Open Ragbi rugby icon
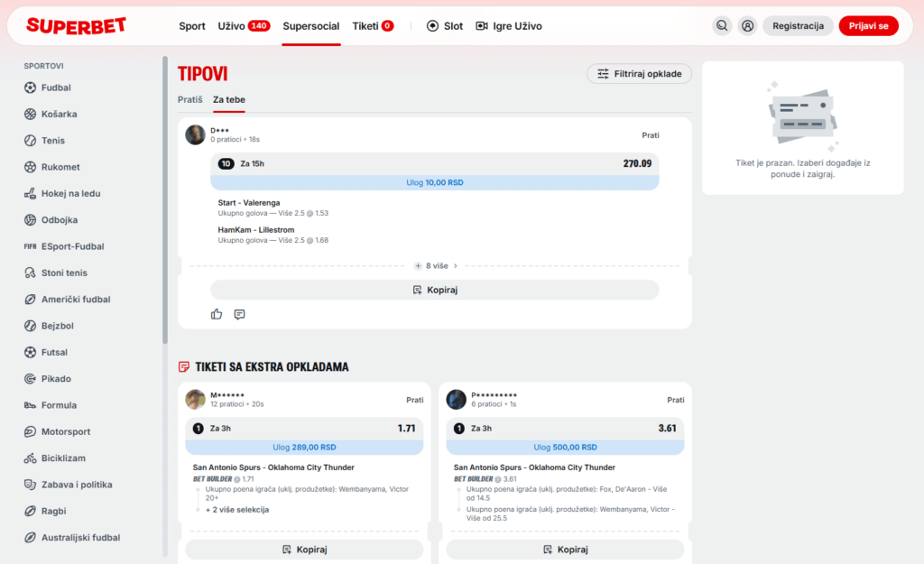Screen dimensions: 924x564 click(x=30, y=511)
